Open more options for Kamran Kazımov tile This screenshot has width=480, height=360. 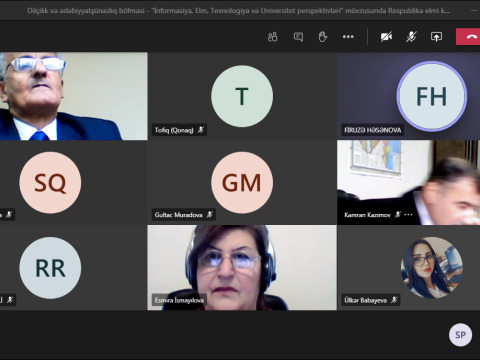[x=408, y=215]
